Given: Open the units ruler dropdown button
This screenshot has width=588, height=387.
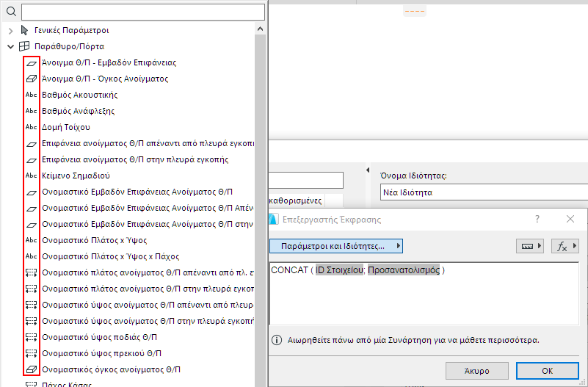Looking at the screenshot, I should point(530,246).
